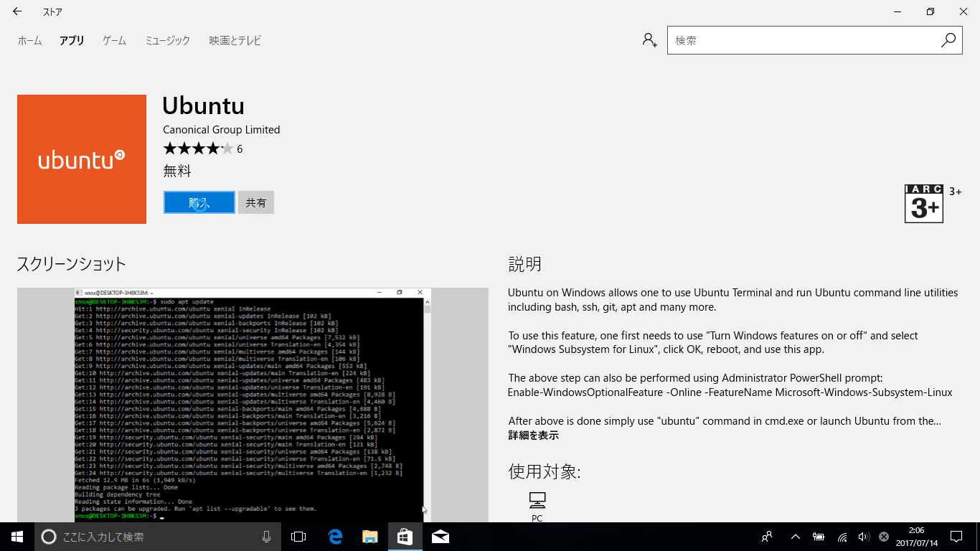Image resolution: width=980 pixels, height=551 pixels.
Task: Open the Mail app from taskbar
Action: 440,536
